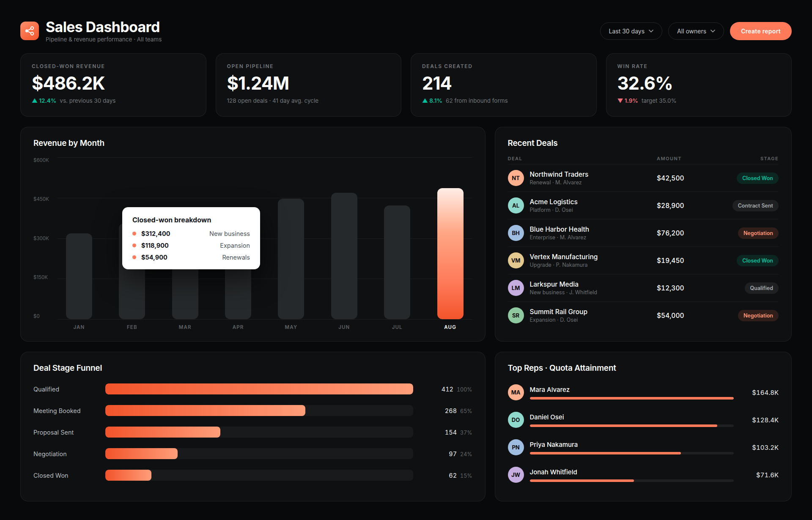Click the MA avatar for Mara Alvarez
The image size is (812, 520).
coord(516,392)
